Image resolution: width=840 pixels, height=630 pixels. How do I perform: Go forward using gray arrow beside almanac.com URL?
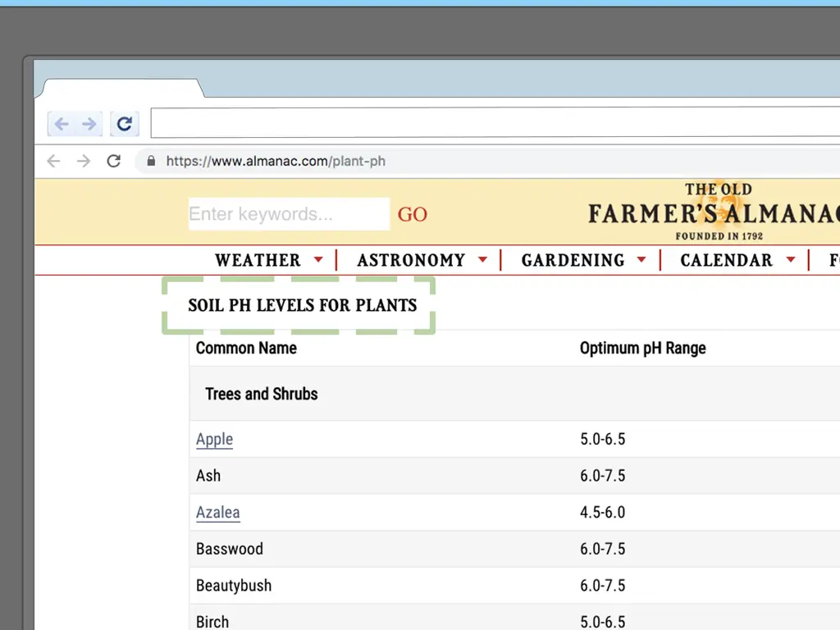click(84, 162)
